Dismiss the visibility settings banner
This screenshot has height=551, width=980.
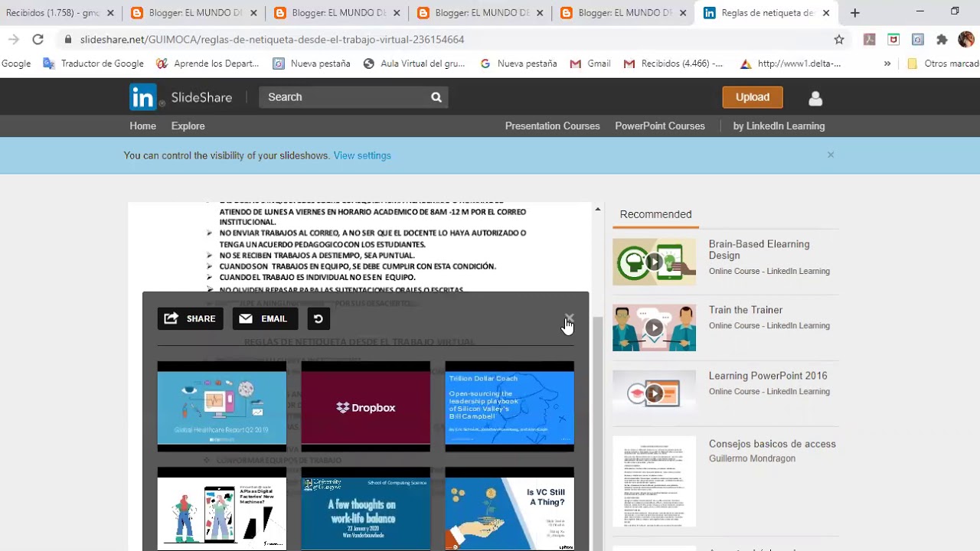click(831, 155)
